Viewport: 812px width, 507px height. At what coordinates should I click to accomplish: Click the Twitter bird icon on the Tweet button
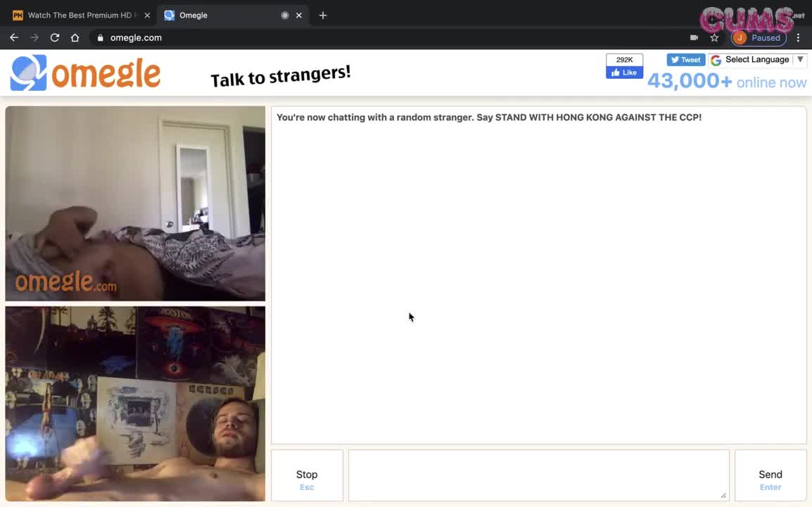[x=675, y=59]
